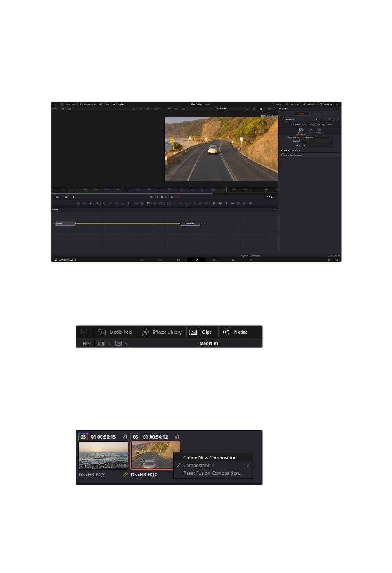Show the Clips thumbnails panel
392x573 pixels.
(x=201, y=332)
